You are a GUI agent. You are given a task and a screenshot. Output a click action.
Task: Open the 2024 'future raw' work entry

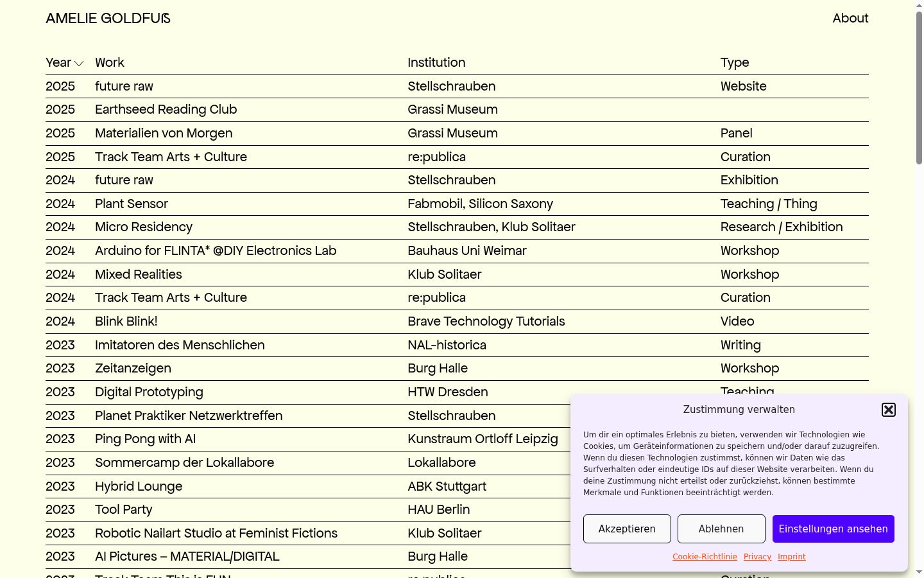coord(124,180)
